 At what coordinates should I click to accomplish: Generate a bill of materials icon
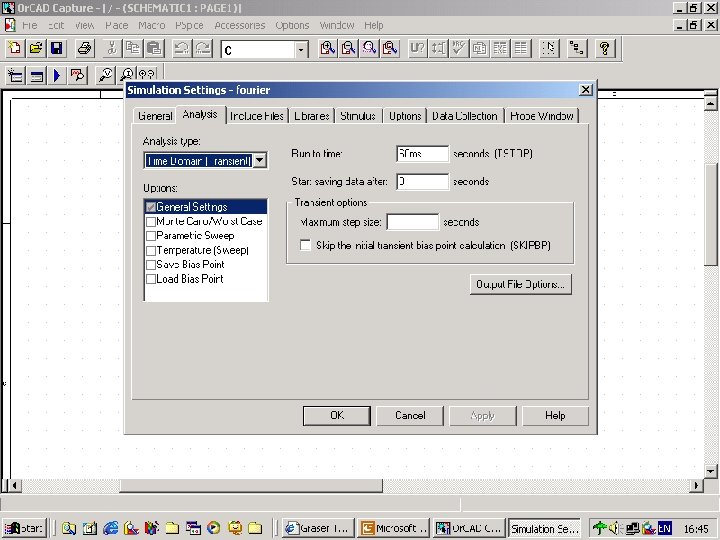tap(521, 48)
